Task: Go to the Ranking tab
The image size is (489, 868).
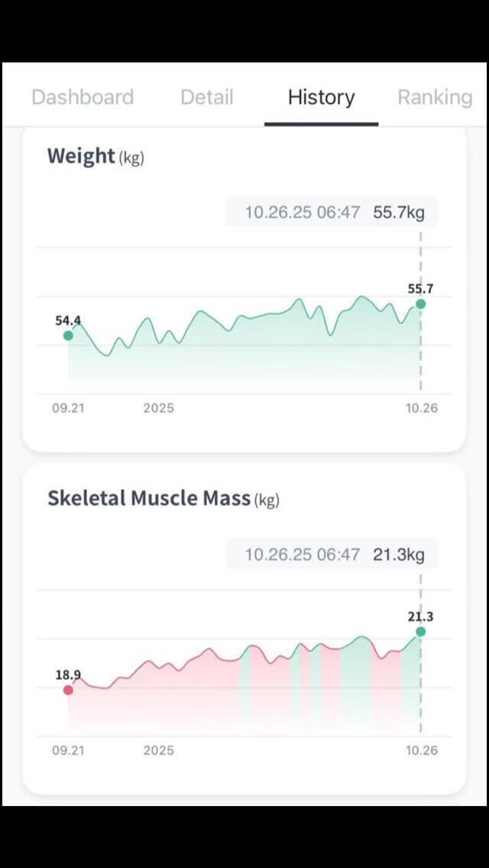Action: [435, 98]
